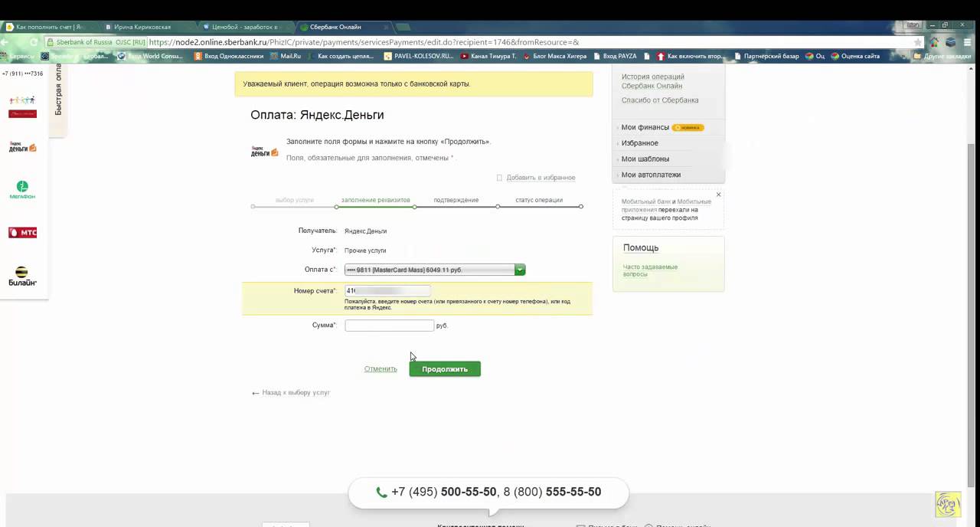Image resolution: width=980 pixels, height=527 pixels.
Task: Open Оценка сайта bookmark
Action: coord(854,56)
